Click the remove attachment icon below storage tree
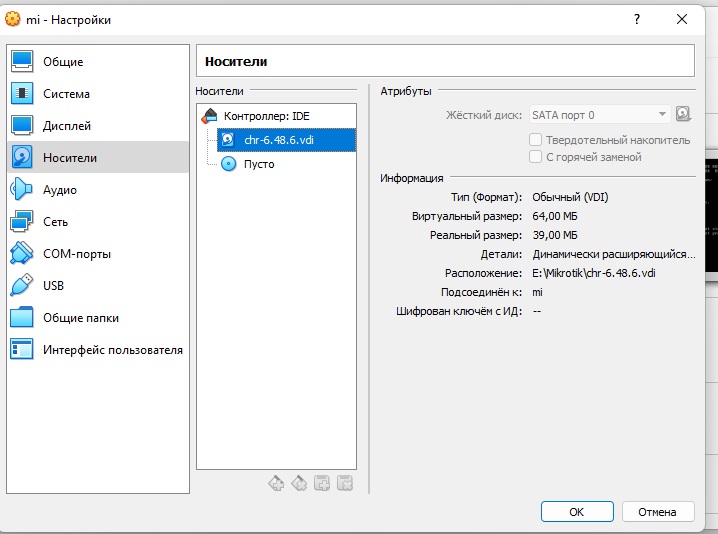718x534 pixels. coord(345,483)
